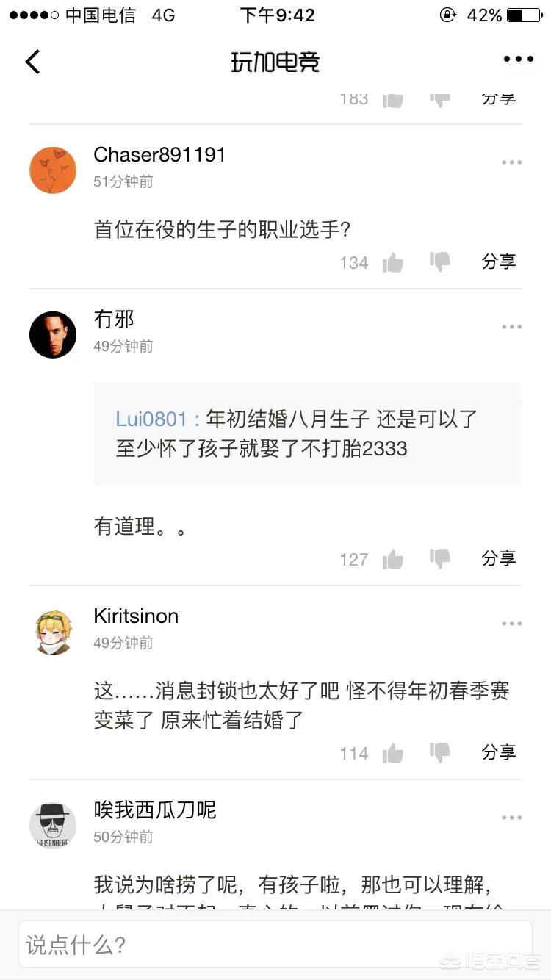Screen dimensions: 551x980
Task: Share Kiritsinon's comment
Action: tap(499, 752)
